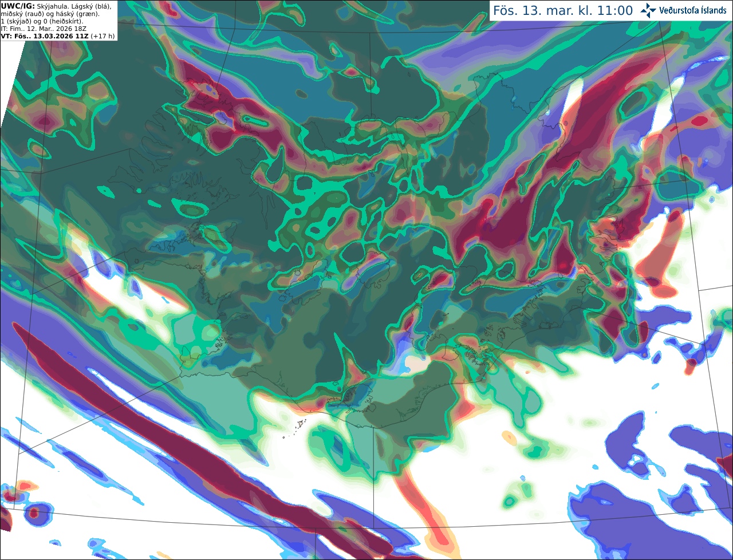Click the "VT: Fös.. 13.03.2026 11Z (+17 h)" line
Screen dimensions: 733x560
pyautogui.click(x=58, y=36)
